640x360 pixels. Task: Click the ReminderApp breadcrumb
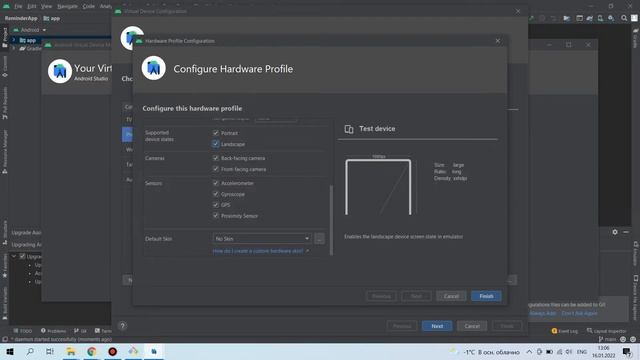(x=21, y=18)
